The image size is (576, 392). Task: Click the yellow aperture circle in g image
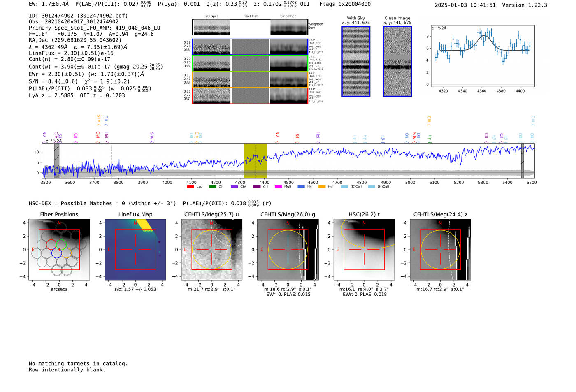click(x=288, y=249)
